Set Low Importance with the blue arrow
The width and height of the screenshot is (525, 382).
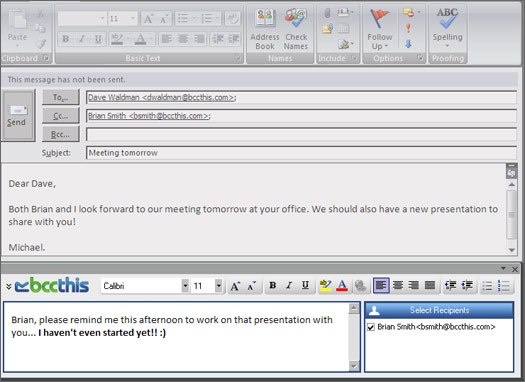pos(408,44)
